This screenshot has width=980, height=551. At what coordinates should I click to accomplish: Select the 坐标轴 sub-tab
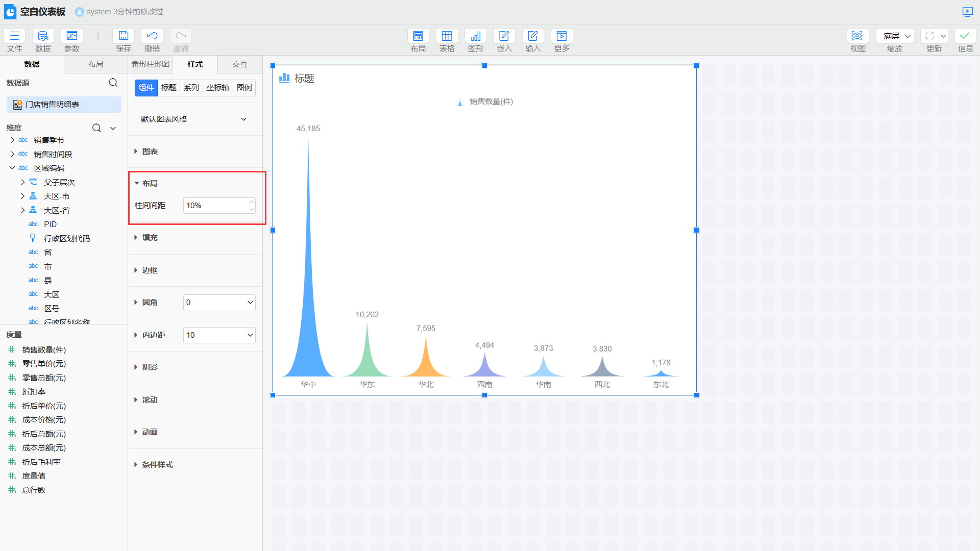(x=217, y=88)
